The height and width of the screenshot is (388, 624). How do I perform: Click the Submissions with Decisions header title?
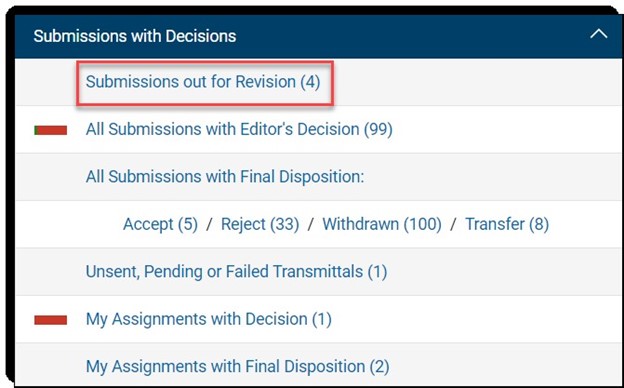[x=135, y=36]
